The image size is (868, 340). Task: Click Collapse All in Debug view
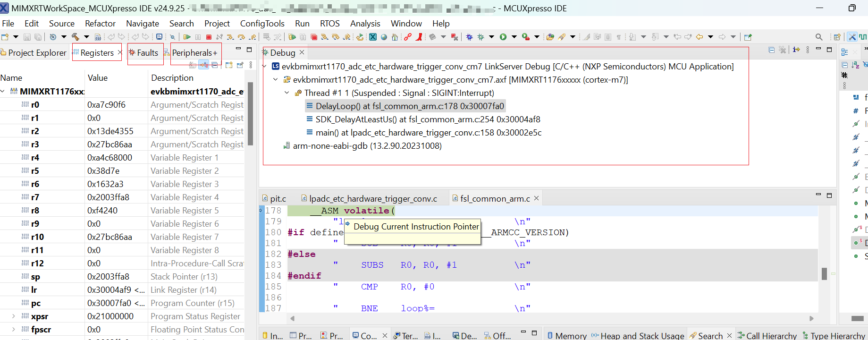coord(771,50)
